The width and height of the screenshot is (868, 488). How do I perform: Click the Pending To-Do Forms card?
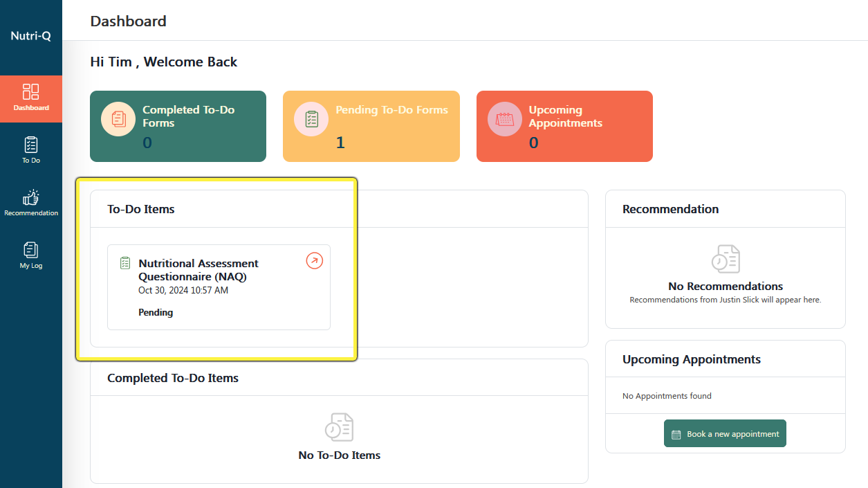point(371,126)
